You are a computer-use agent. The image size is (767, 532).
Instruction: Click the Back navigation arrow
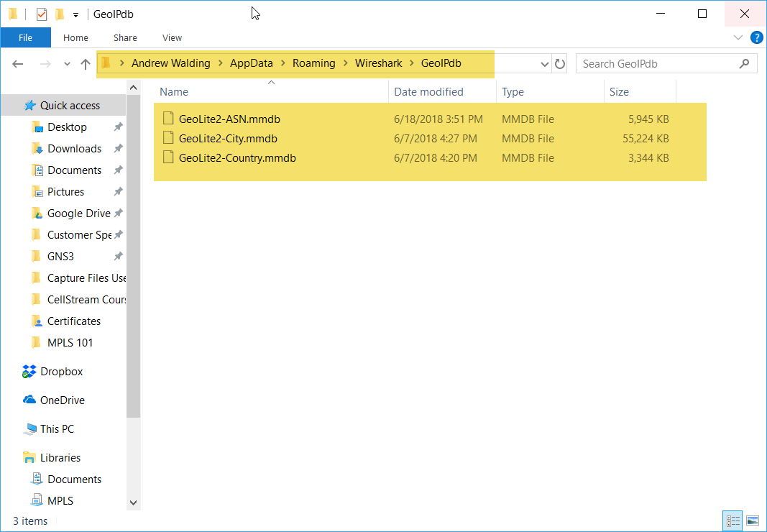(x=18, y=64)
